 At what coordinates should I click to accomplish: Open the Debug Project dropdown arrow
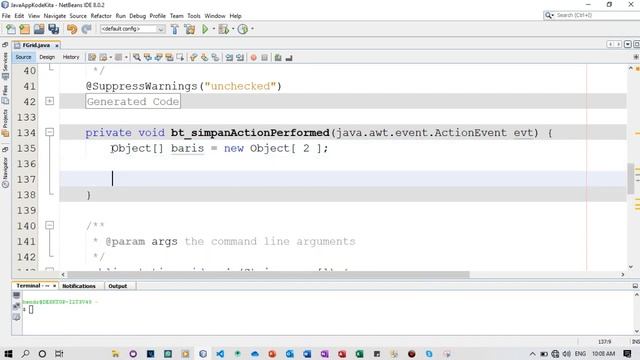(x=233, y=29)
